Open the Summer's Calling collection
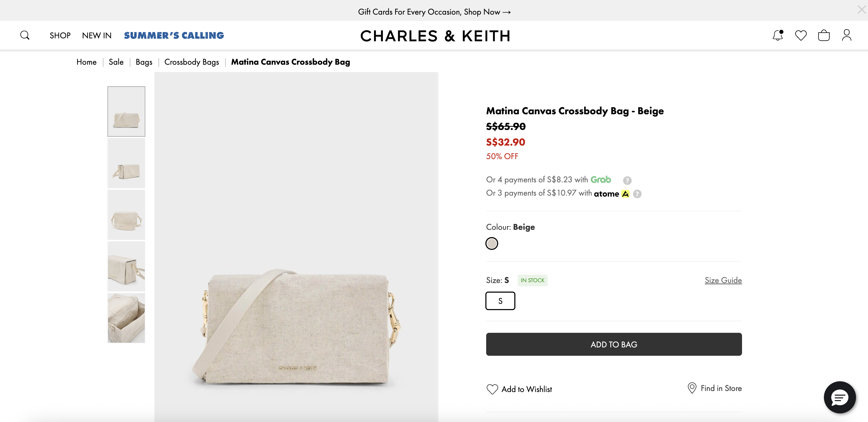The height and width of the screenshot is (422, 868). point(174,35)
